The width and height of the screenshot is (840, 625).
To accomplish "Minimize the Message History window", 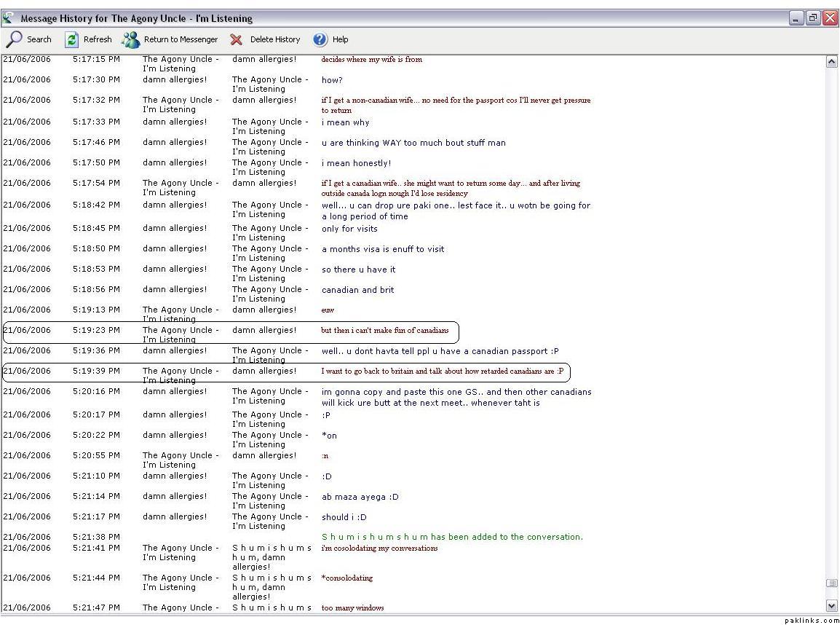I will click(796, 18).
